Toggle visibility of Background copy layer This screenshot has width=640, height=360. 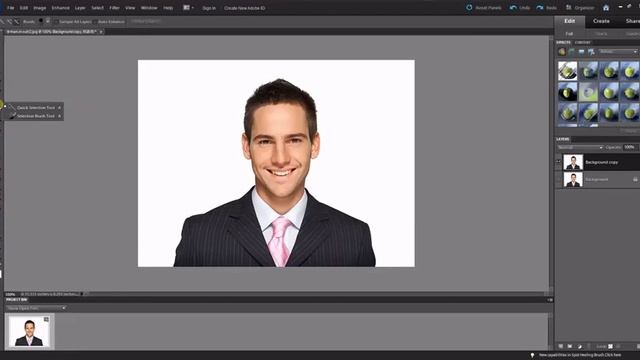click(558, 162)
